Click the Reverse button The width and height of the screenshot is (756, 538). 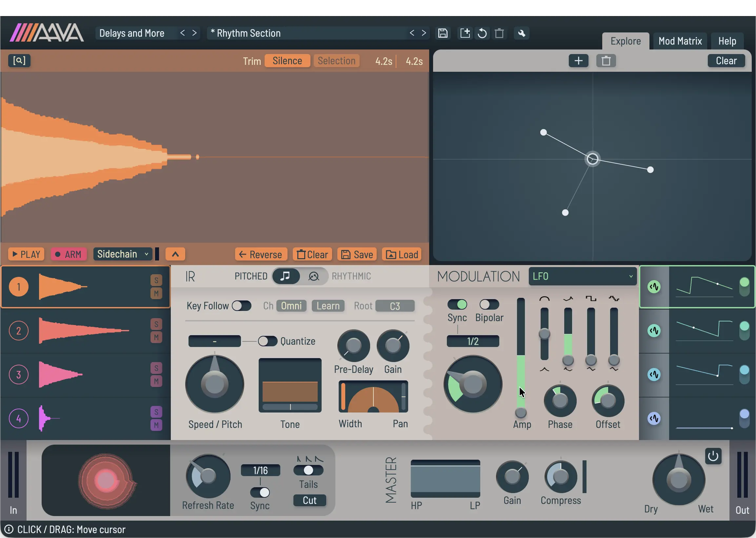tap(261, 255)
